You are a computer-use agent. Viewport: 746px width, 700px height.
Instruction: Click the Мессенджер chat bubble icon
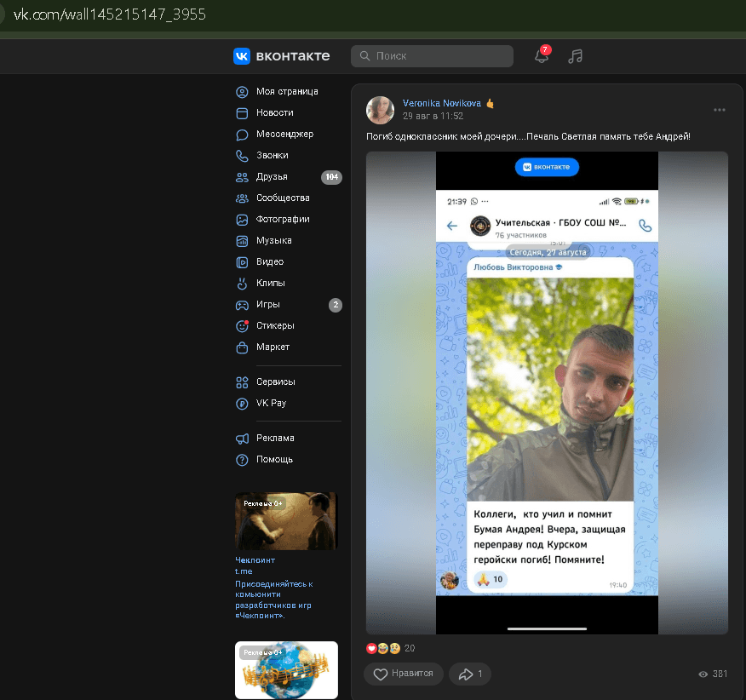(242, 135)
